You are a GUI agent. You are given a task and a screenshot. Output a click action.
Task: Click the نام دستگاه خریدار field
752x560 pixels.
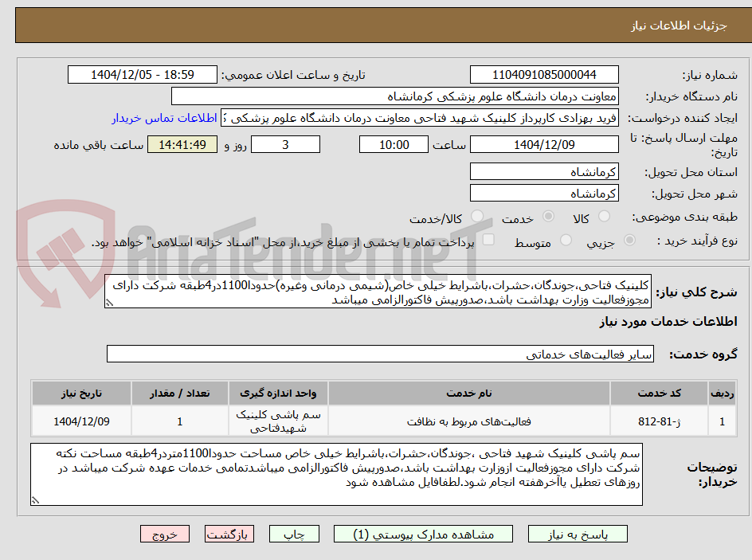coord(394,96)
